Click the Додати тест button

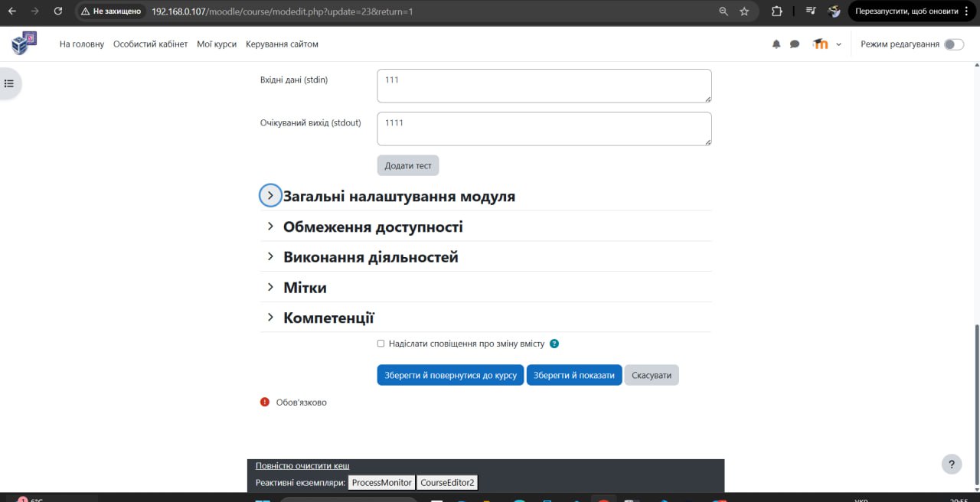[408, 165]
